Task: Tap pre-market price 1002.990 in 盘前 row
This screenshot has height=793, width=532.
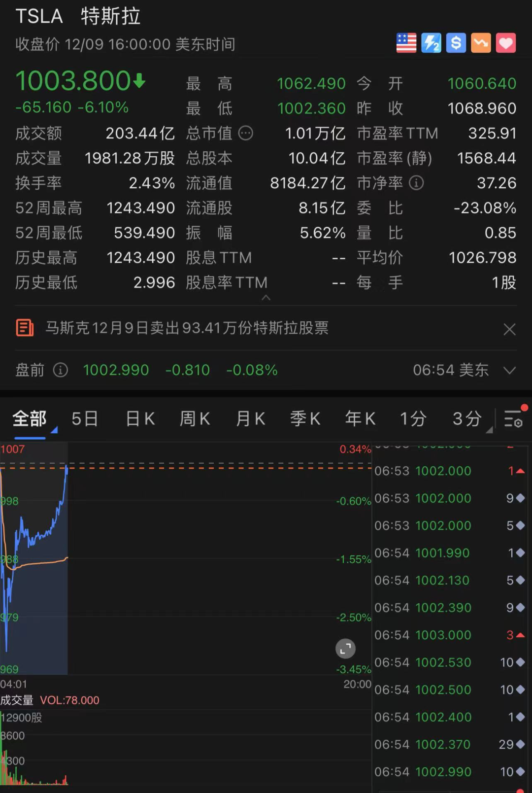Action: 116,370
